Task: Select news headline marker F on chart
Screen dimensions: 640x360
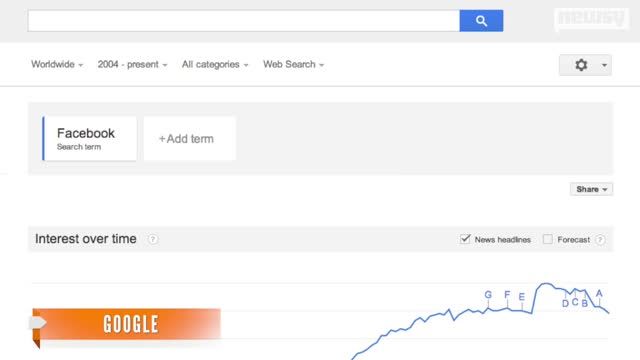Action: pos(507,295)
